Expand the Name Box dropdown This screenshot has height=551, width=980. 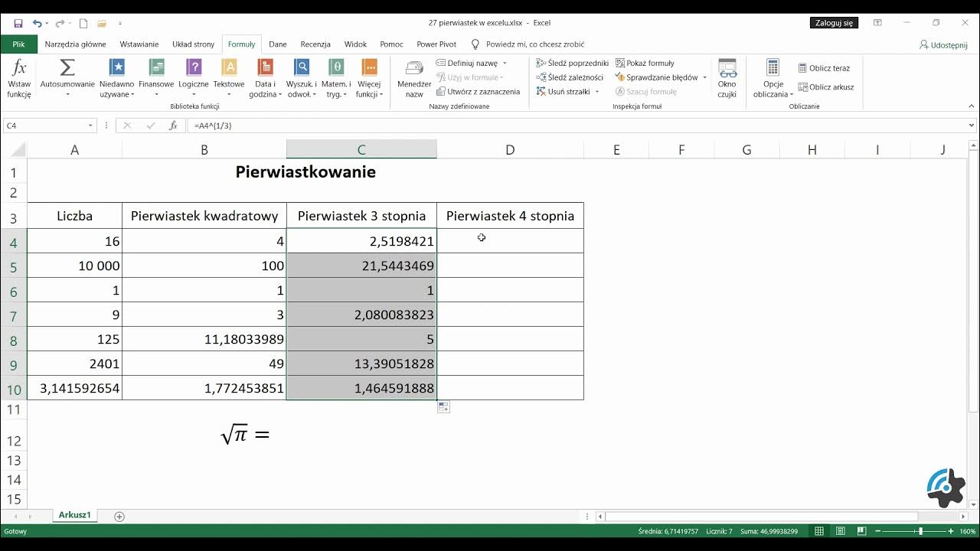point(90,126)
